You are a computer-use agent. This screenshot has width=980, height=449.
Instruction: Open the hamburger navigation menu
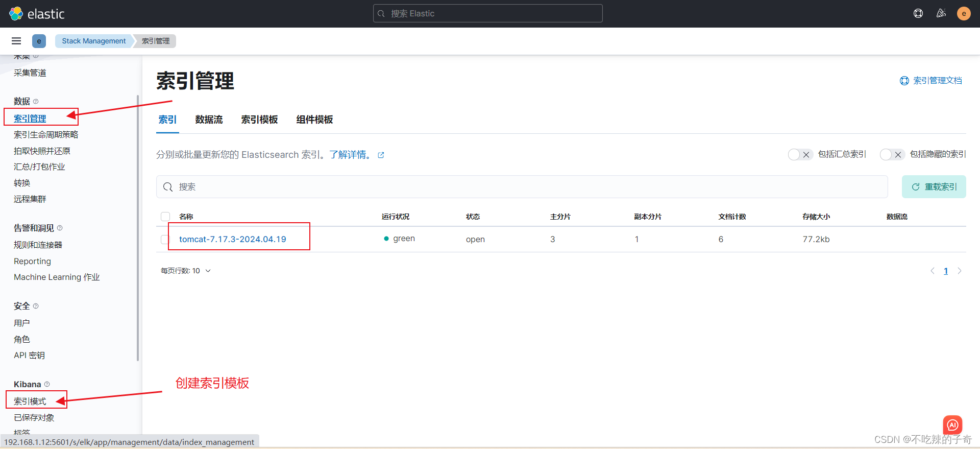[x=16, y=41]
